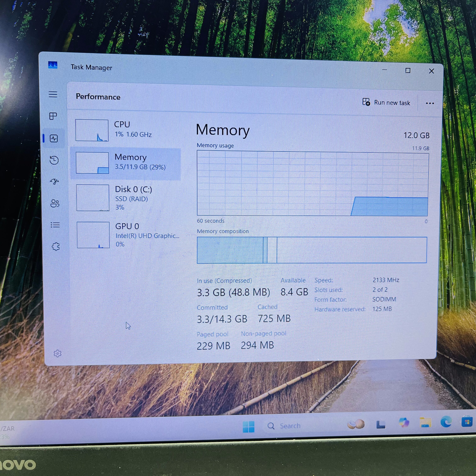Click the 8.4 GB available value
This screenshot has height=476, width=476.
pos(294,292)
